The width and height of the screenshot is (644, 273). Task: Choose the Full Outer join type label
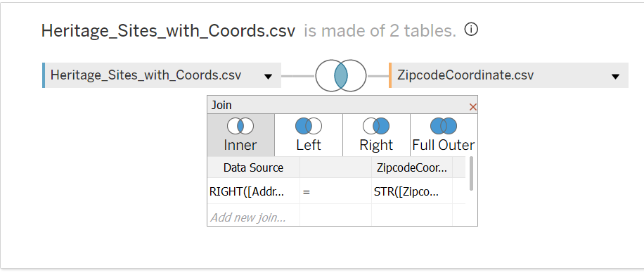[x=444, y=145]
